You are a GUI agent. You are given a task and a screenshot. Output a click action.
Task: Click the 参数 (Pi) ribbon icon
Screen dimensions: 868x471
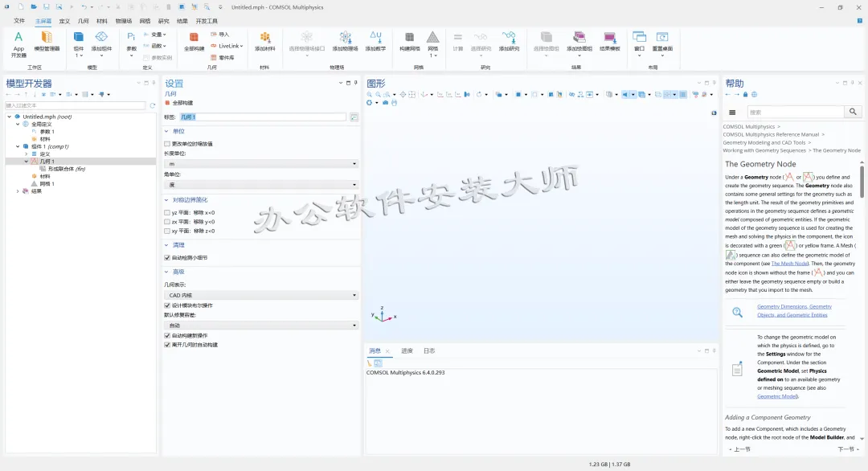(131, 43)
